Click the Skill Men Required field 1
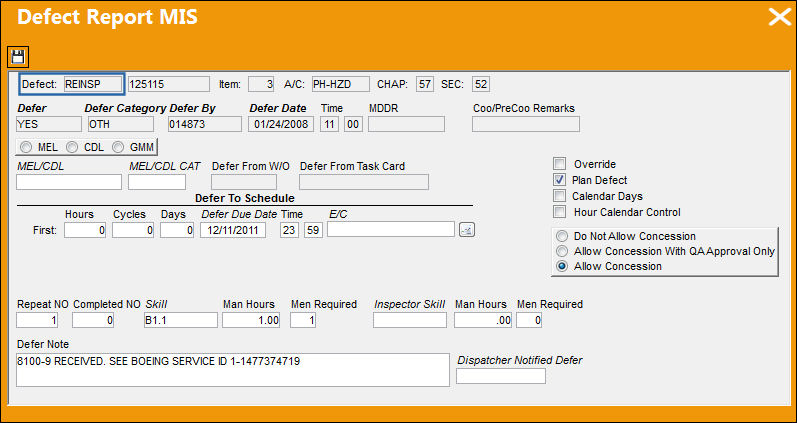 [303, 320]
